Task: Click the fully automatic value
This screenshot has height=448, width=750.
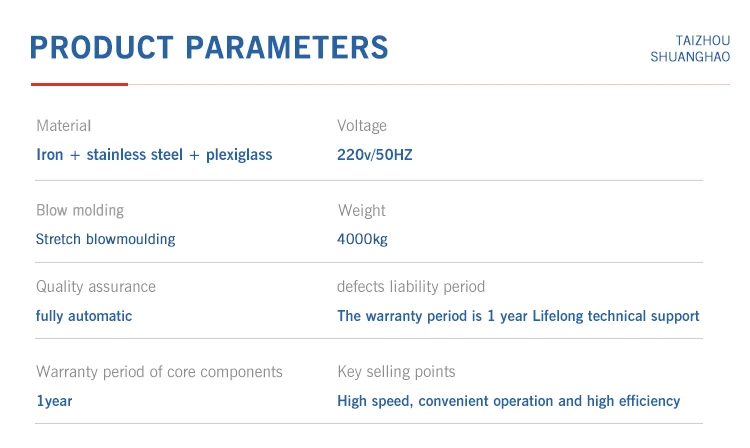Action: 84,316
